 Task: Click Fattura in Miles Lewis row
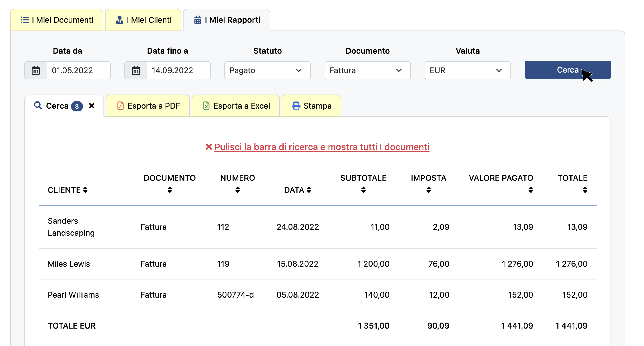tap(153, 264)
